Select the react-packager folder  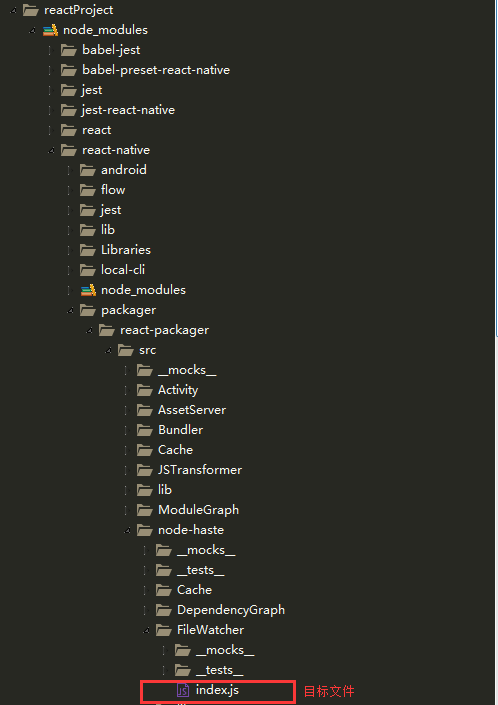tap(165, 330)
